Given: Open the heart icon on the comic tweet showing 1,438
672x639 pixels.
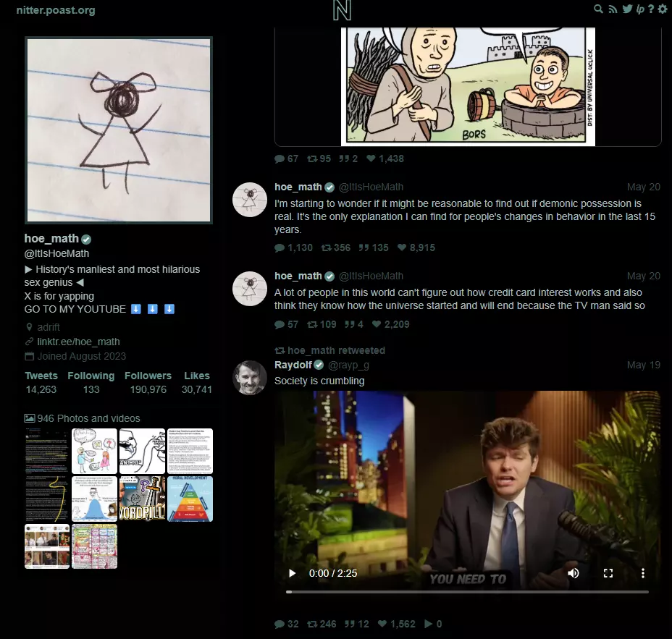Looking at the screenshot, I should 371,159.
